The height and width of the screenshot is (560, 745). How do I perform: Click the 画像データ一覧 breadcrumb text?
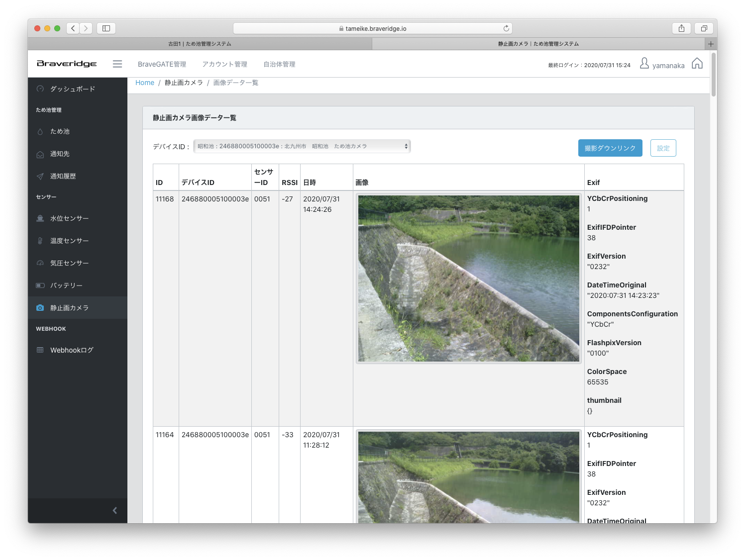(x=236, y=83)
